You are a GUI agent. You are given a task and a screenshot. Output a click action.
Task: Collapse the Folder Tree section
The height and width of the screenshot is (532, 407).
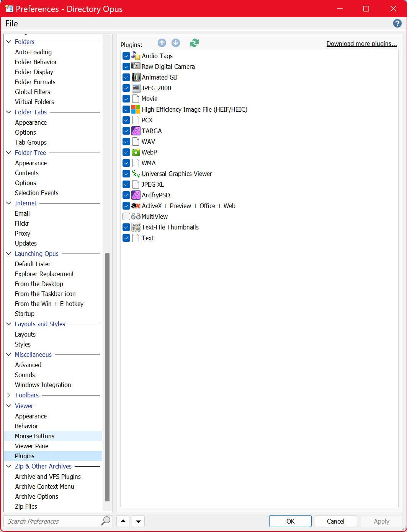click(x=9, y=153)
